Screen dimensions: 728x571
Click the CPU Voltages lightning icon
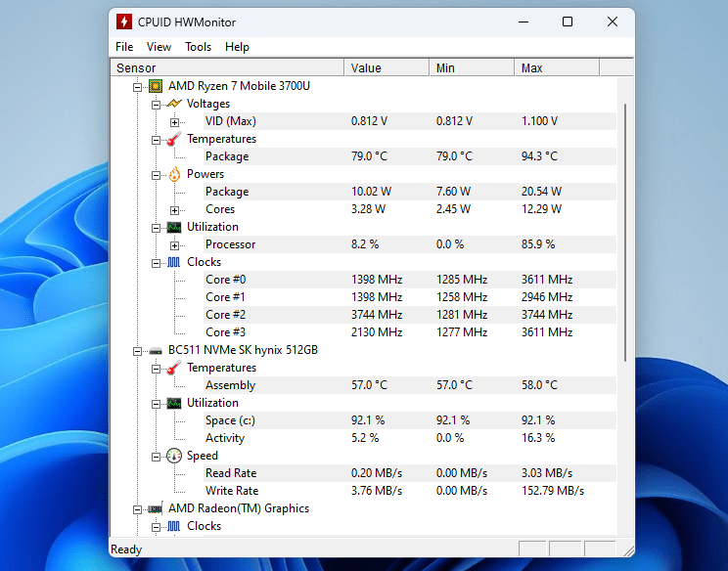pyautogui.click(x=173, y=104)
